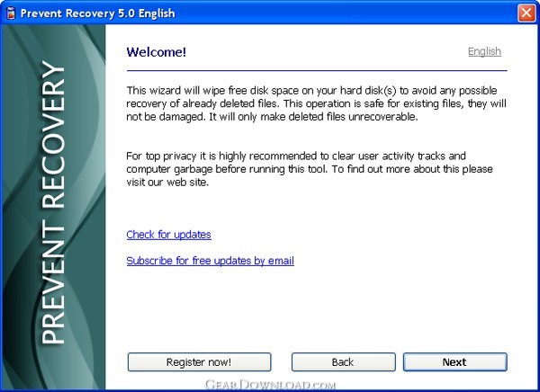Select the Welcome! heading text
The image size is (540, 392).
click(157, 52)
